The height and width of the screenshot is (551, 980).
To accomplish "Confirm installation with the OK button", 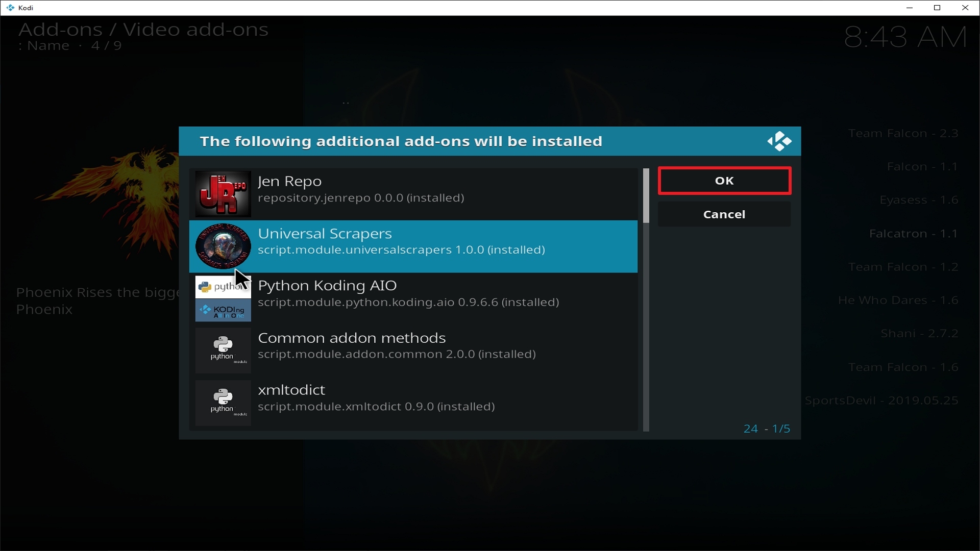I will pos(724,181).
